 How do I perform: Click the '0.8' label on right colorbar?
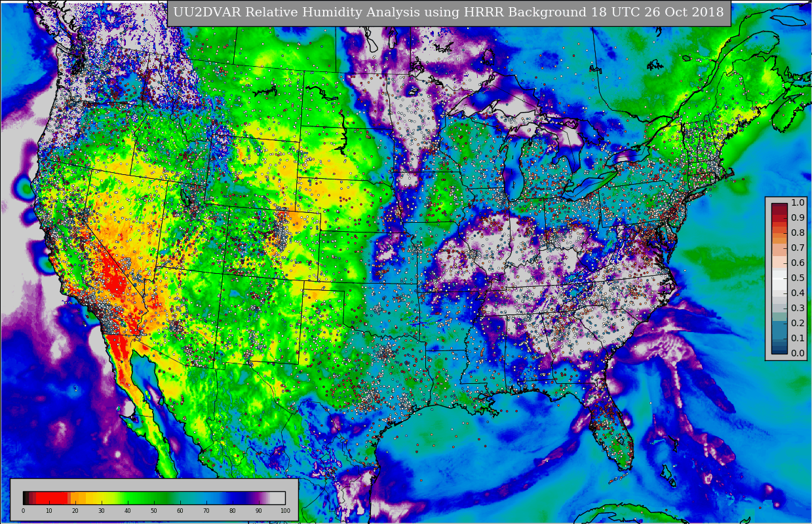coord(798,233)
